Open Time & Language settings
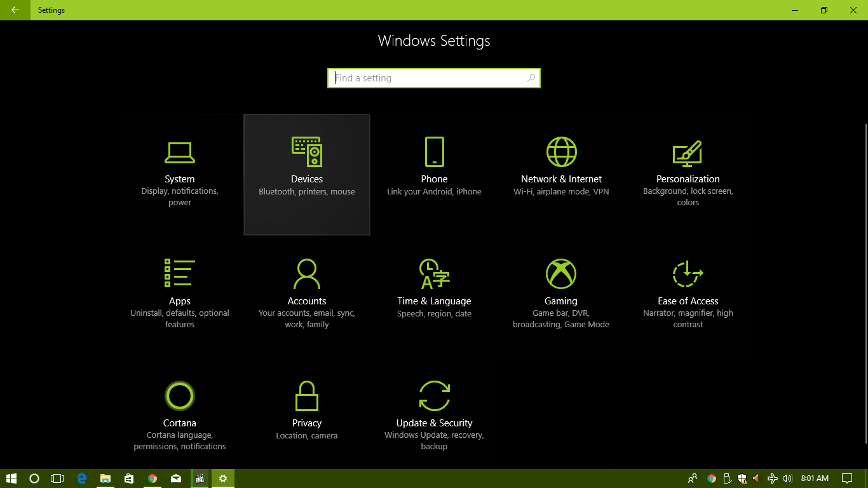The image size is (868, 488). (434, 297)
